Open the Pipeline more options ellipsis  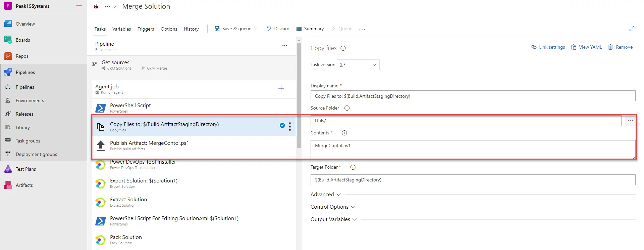click(284, 45)
